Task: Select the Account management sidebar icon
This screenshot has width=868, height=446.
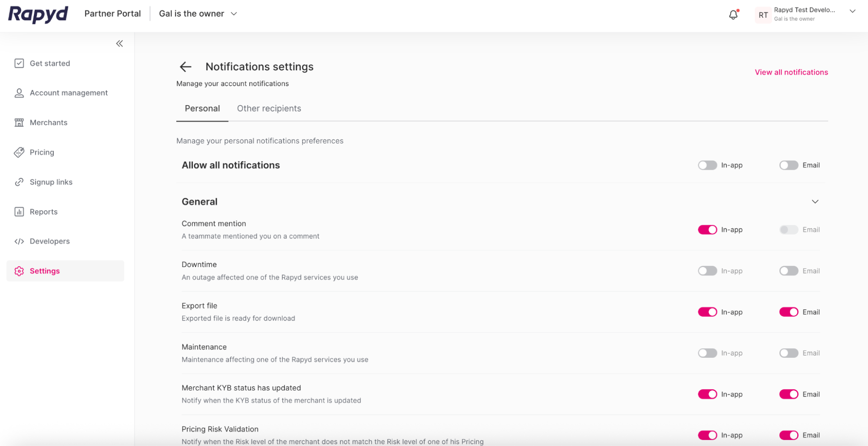Action: 19,93
